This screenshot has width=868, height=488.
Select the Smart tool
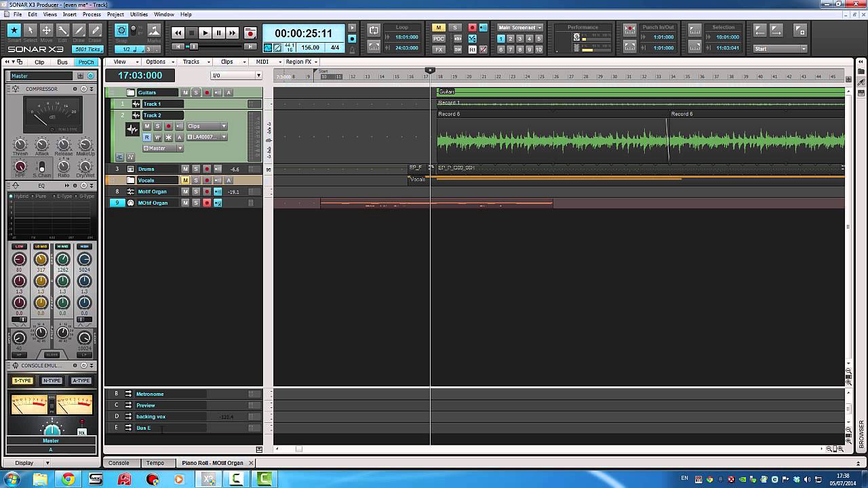[14, 30]
